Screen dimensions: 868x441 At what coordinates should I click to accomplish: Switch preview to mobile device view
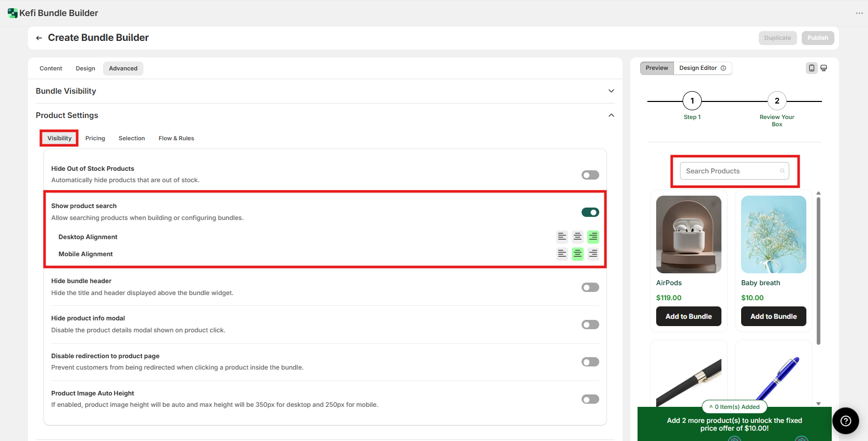[812, 68]
